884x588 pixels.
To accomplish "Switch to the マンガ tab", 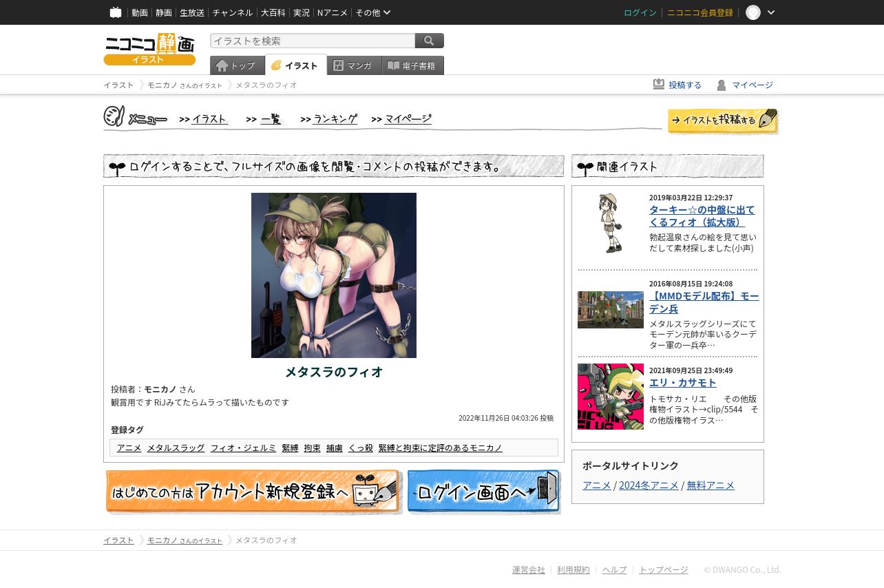I will pos(355,65).
